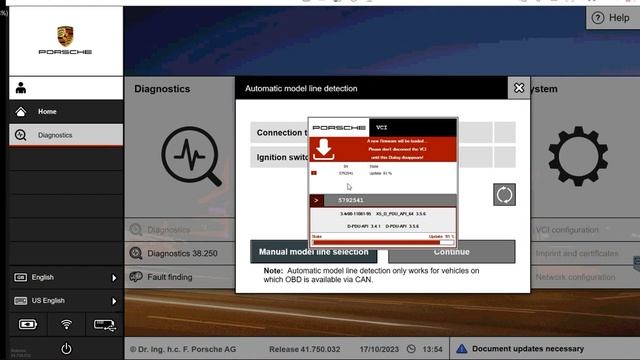Click the clock icon in status bar
640x360 pixels.
pyautogui.click(x=411, y=349)
